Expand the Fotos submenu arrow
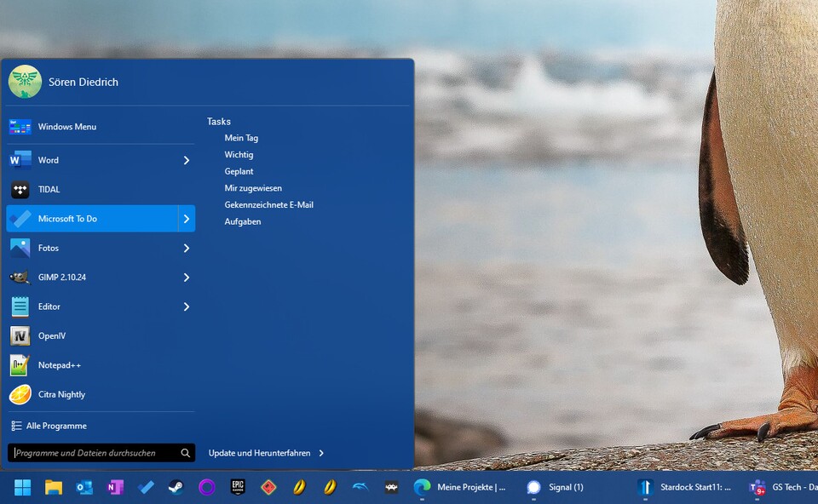 [186, 248]
